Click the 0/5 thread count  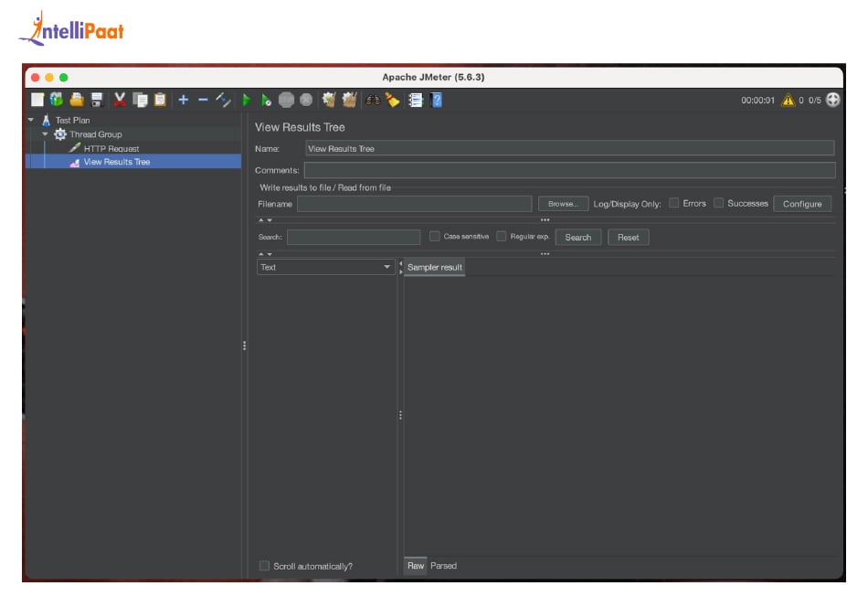point(814,101)
